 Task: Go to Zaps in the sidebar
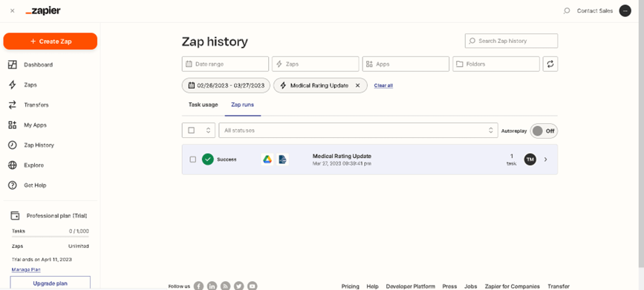click(30, 85)
